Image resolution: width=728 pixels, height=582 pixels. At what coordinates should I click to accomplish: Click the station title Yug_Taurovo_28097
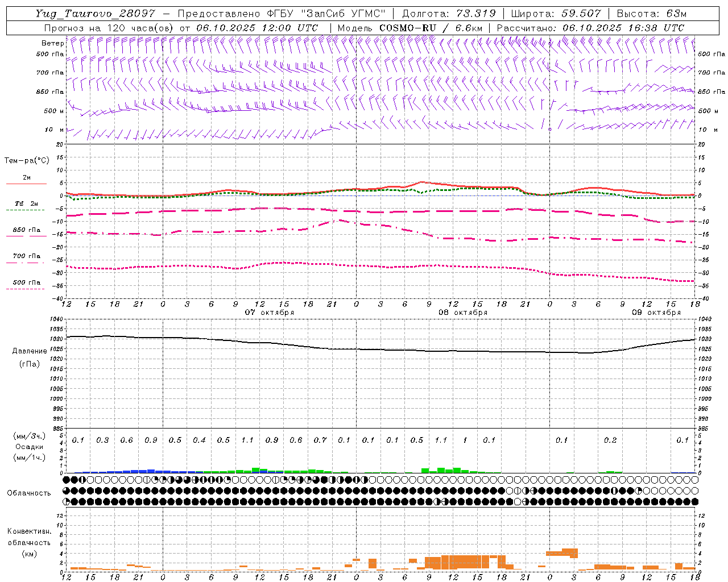pos(96,14)
